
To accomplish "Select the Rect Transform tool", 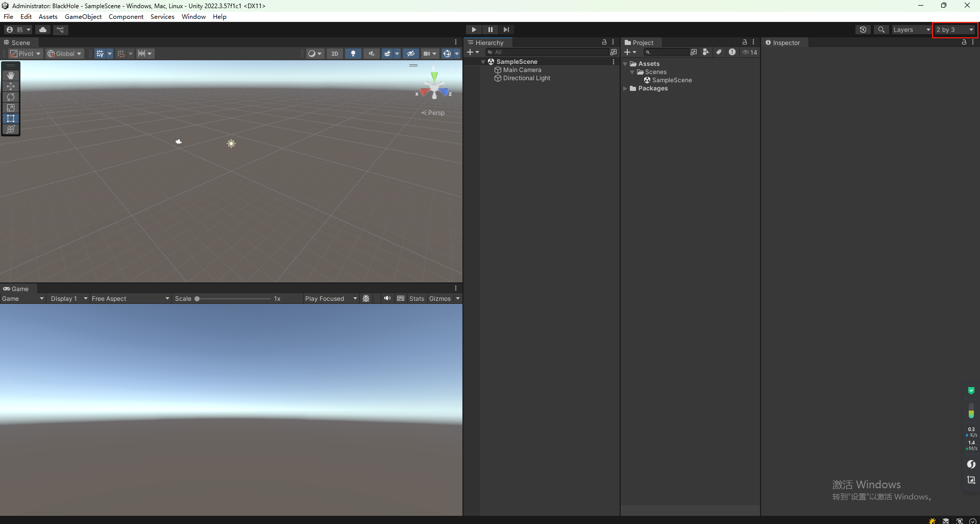I will (11, 118).
